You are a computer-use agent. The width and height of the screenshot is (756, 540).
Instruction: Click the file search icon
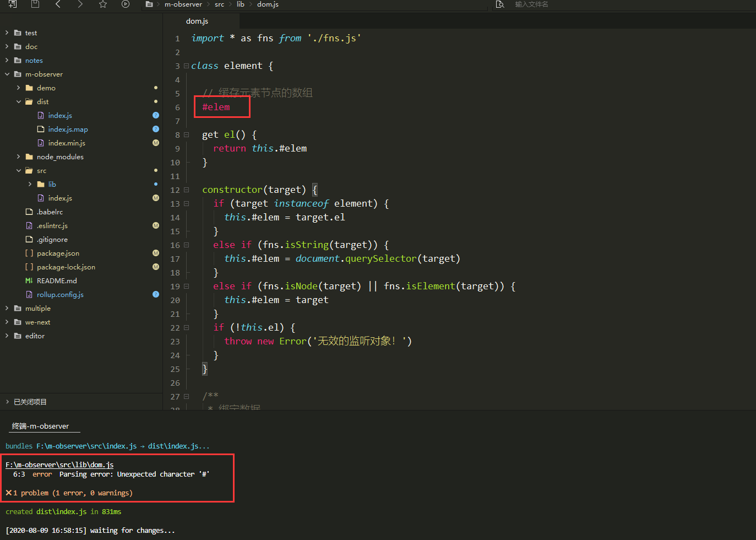tap(500, 4)
